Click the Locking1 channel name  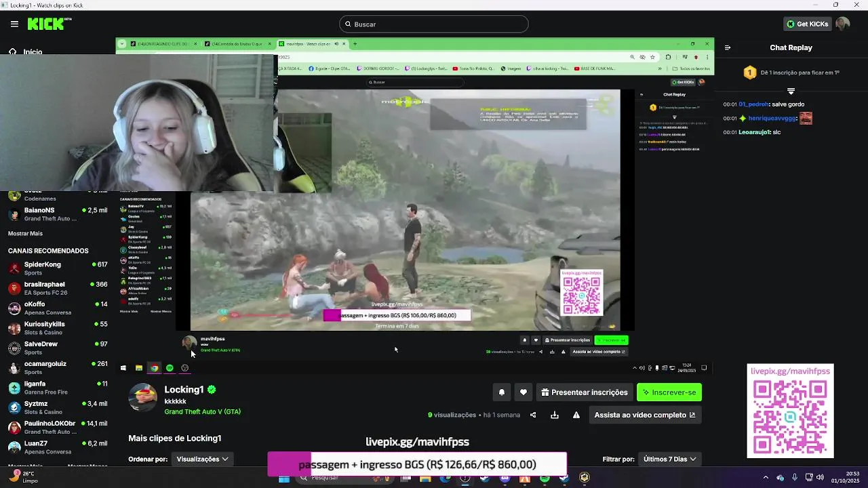pyautogui.click(x=184, y=390)
